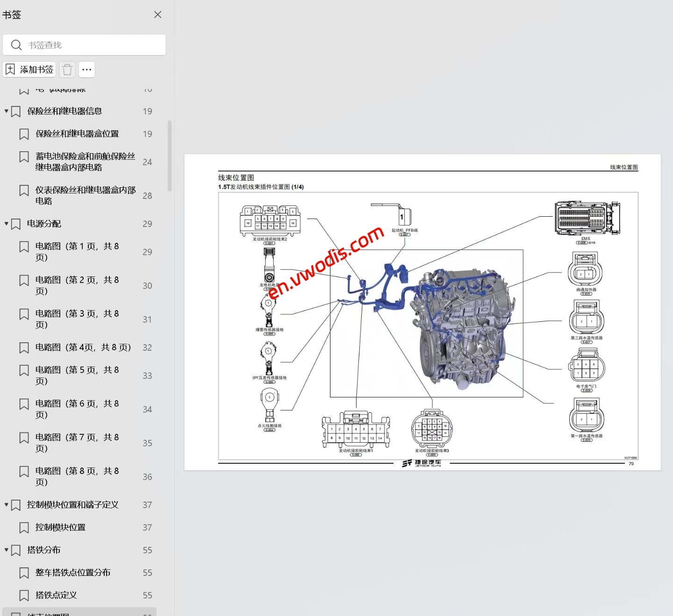The height and width of the screenshot is (616, 673).
Task: Close the 书签 bookmarks panel
Action: (158, 14)
